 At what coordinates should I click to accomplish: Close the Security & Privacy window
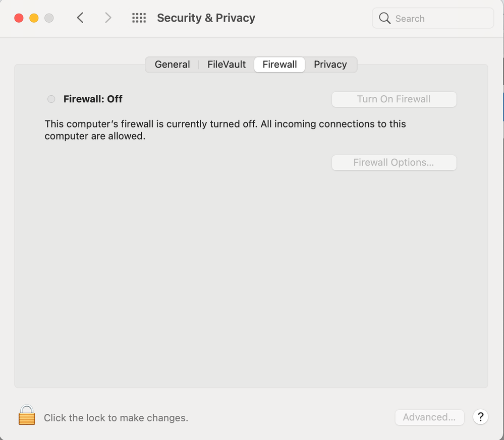(x=19, y=18)
